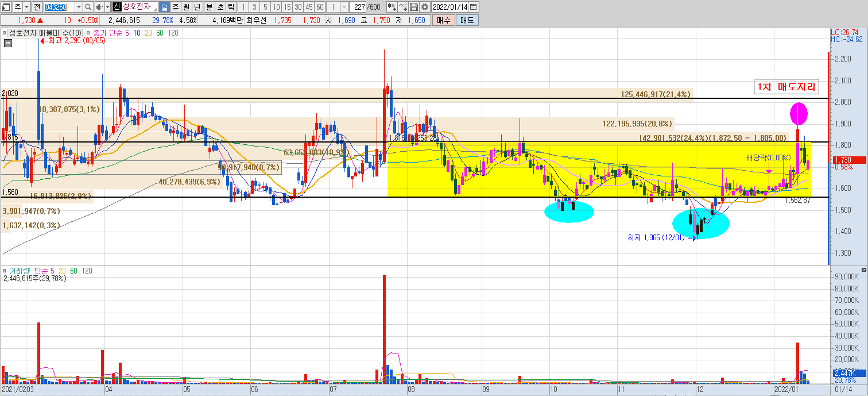
Task: Switch to 초 second chart period
Action: [219, 7]
